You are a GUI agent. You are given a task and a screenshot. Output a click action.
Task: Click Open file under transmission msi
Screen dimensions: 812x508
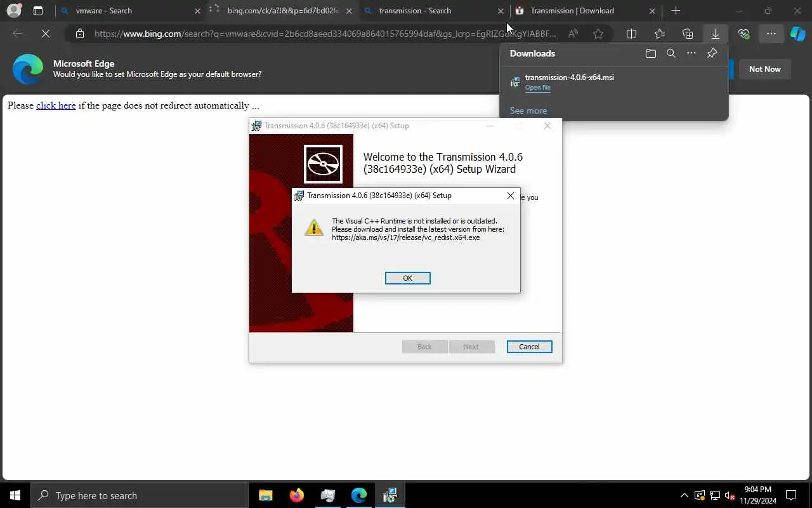pos(538,88)
